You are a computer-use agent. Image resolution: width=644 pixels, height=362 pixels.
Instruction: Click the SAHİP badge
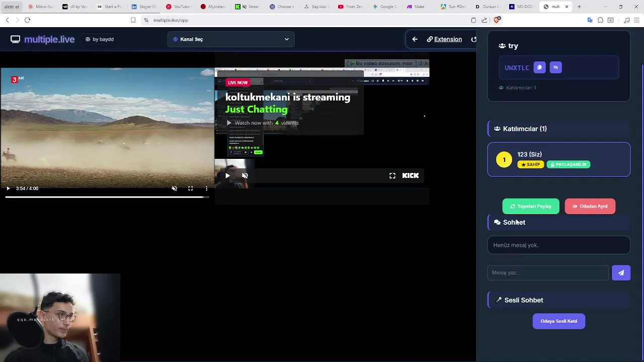click(x=531, y=164)
